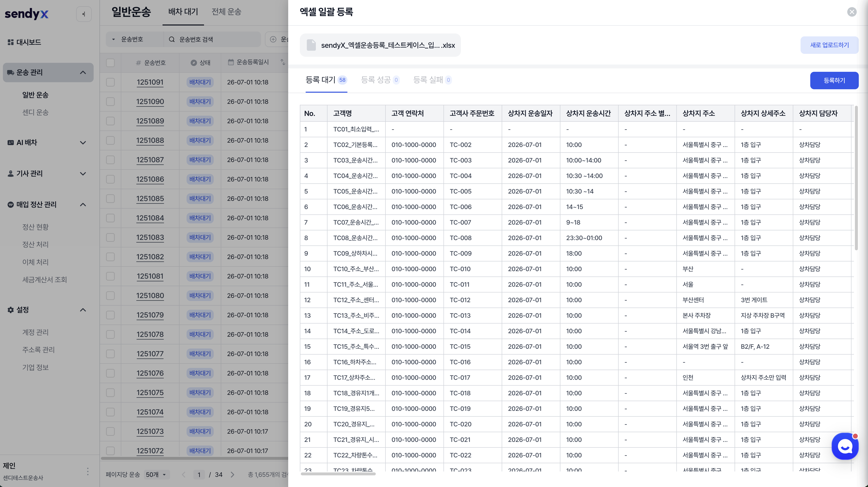This screenshot has height=487, width=868.
Task: Expand the 기사 관리 menu section
Action: (x=83, y=173)
